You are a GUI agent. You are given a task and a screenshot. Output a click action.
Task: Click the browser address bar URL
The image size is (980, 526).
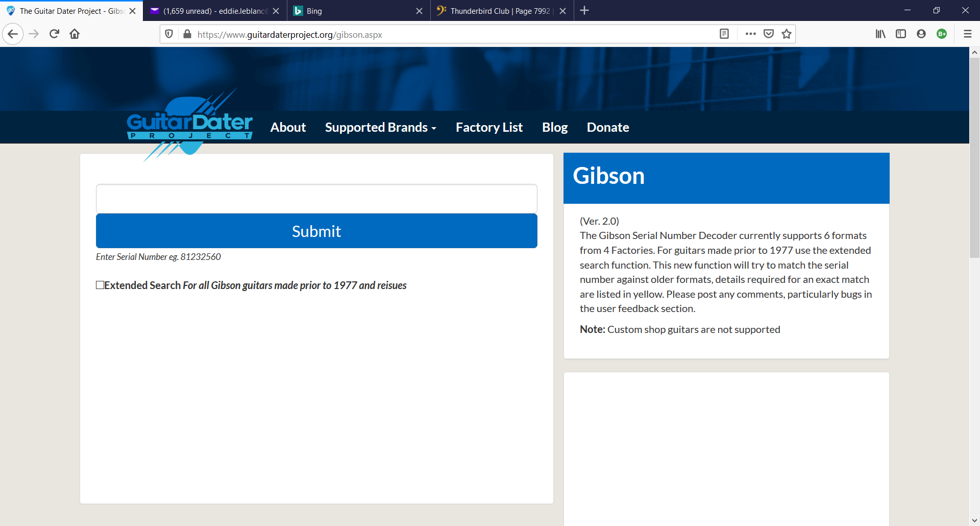click(x=289, y=35)
